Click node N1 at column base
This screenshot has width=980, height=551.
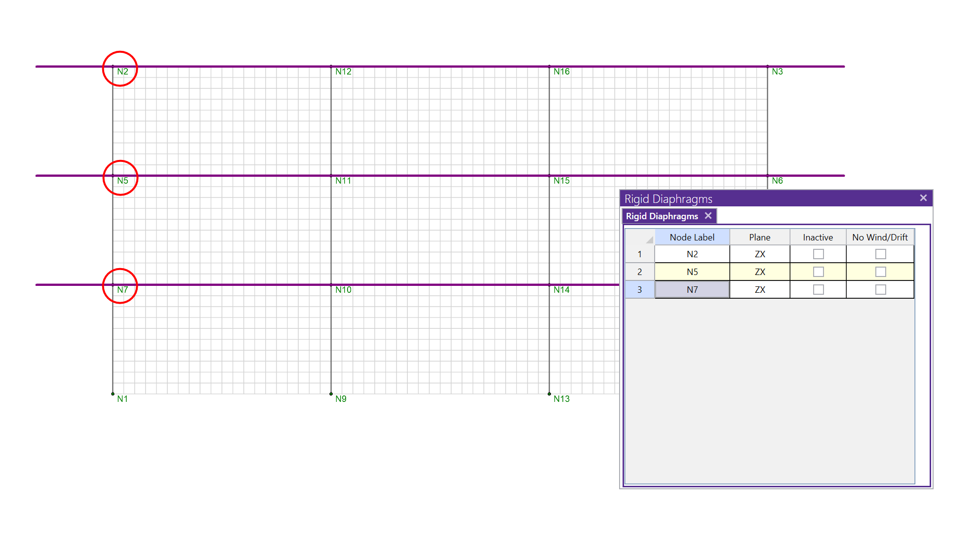click(x=113, y=394)
